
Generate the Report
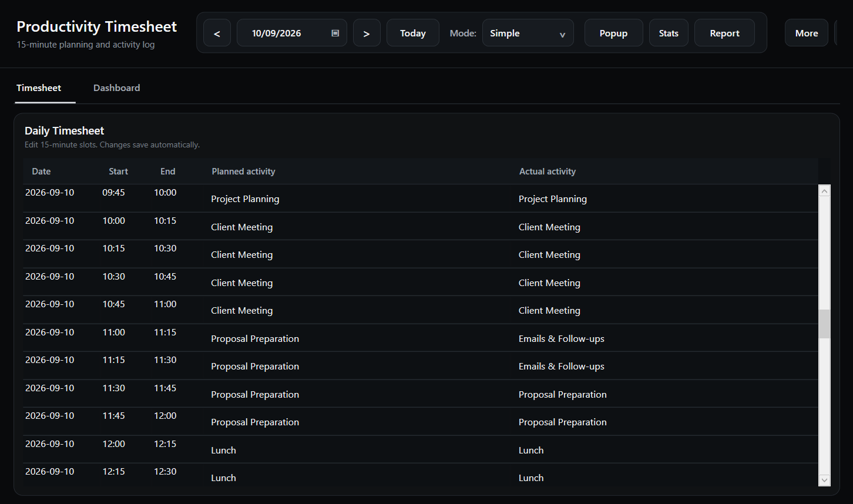(724, 33)
